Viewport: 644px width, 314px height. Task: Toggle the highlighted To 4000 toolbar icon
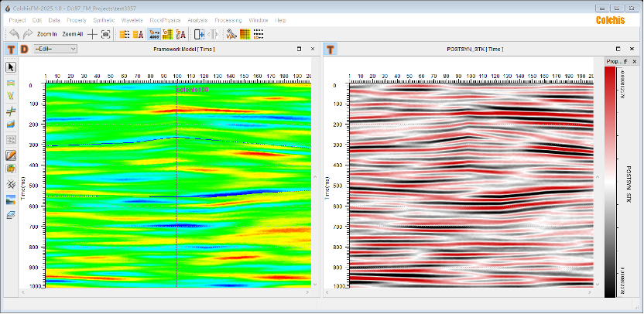[154, 34]
